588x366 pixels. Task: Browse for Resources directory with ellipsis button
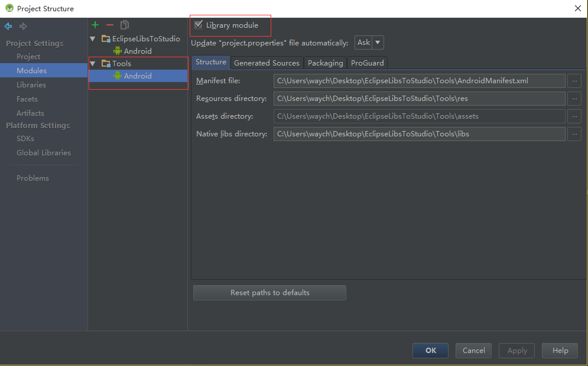(574, 99)
